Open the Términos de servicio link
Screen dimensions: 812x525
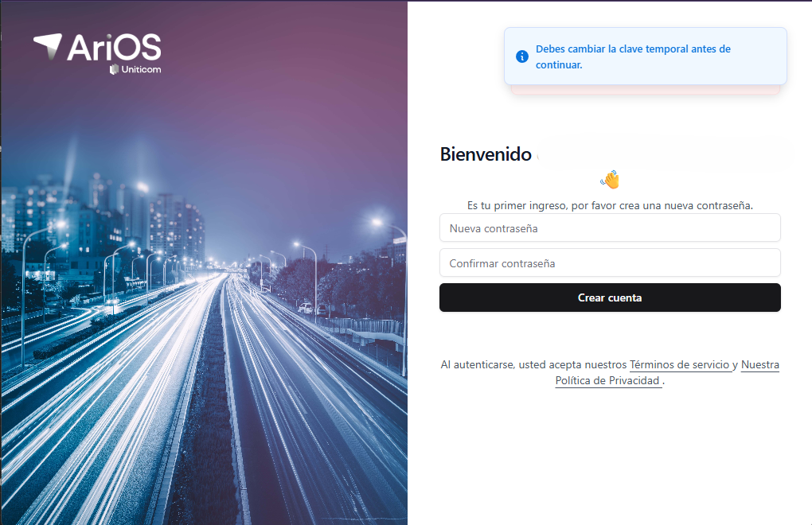pos(680,364)
